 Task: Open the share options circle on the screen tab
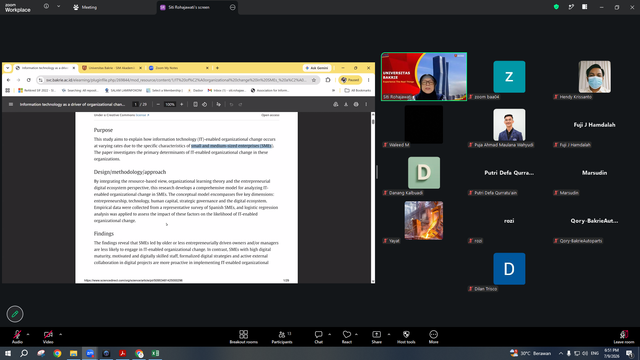pos(233,7)
